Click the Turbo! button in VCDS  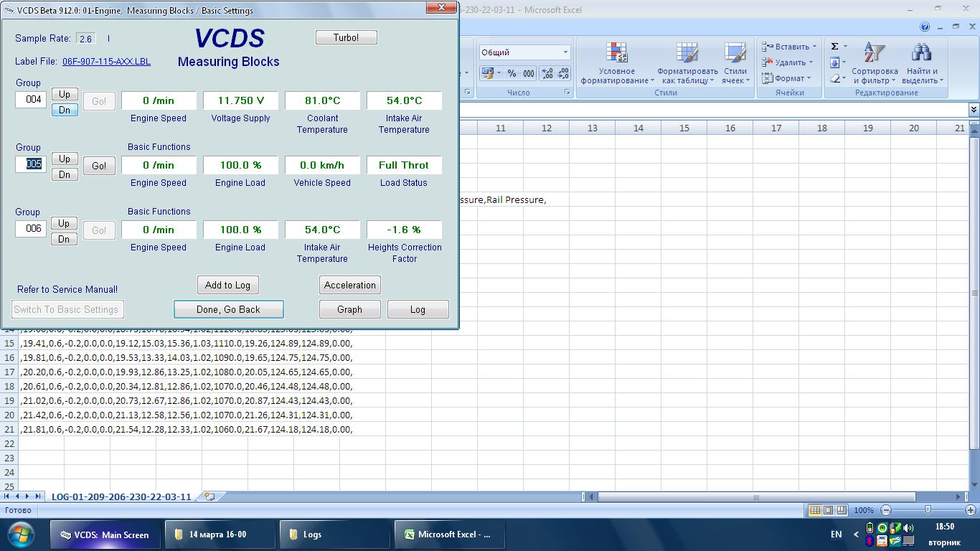pyautogui.click(x=346, y=37)
